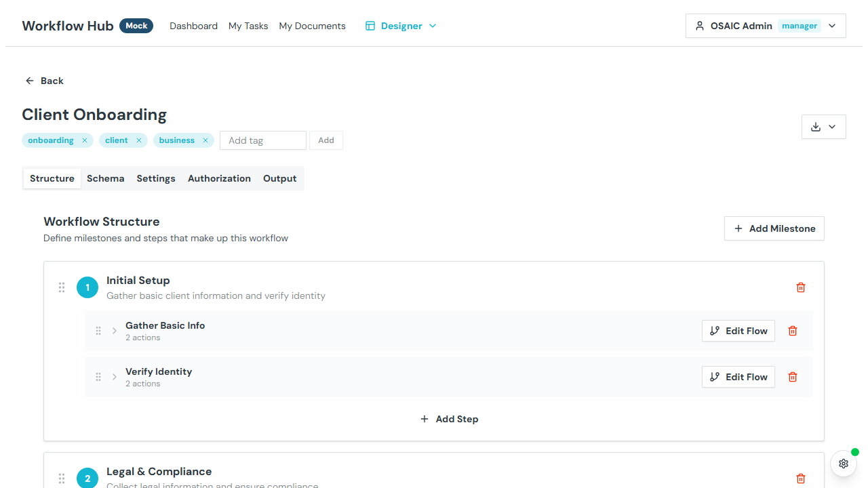Click the Gather Basic Info drag handle
This screenshot has height=488, width=868.
tap(98, 331)
